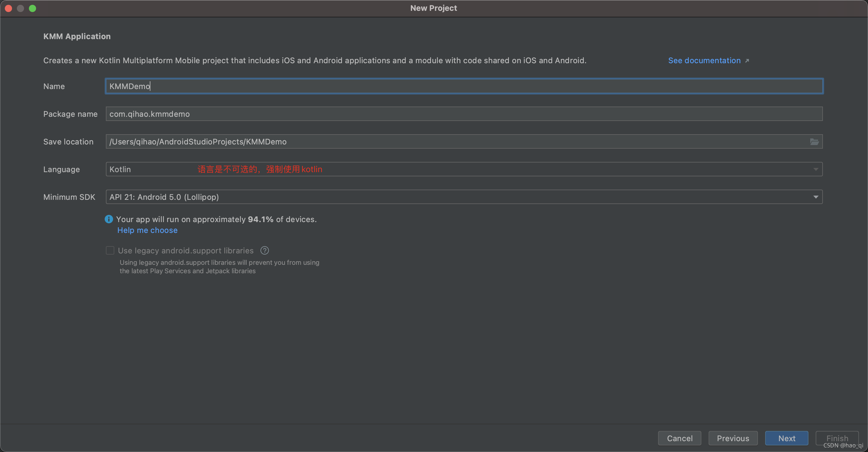Click the blue info icon beside device percentage

(109, 219)
